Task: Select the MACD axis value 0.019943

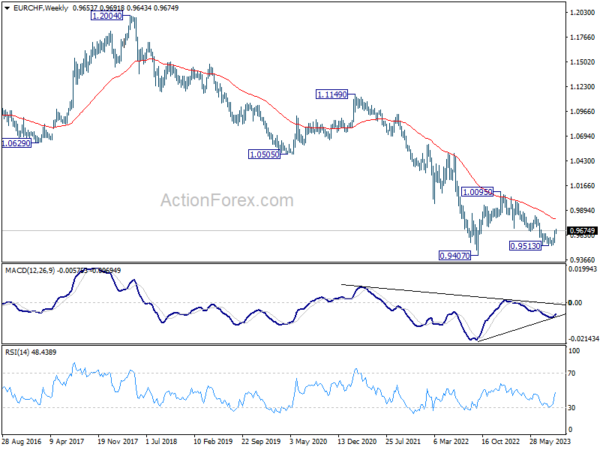Action: click(583, 269)
